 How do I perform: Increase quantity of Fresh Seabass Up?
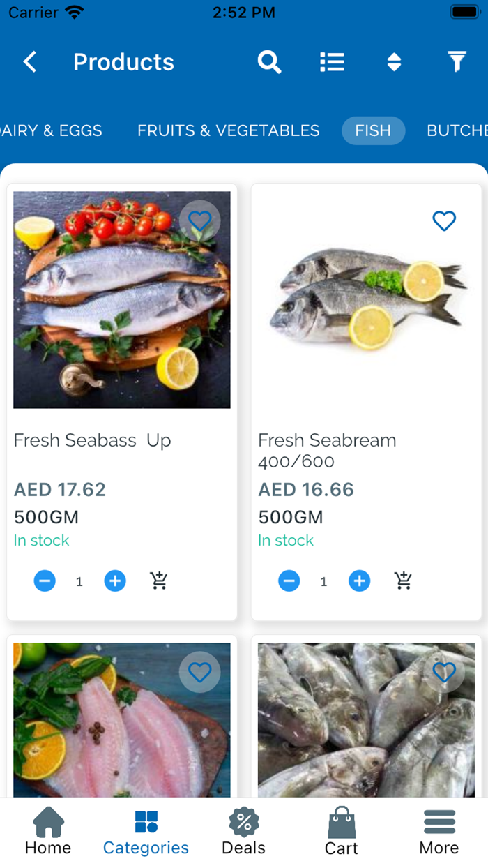(115, 581)
